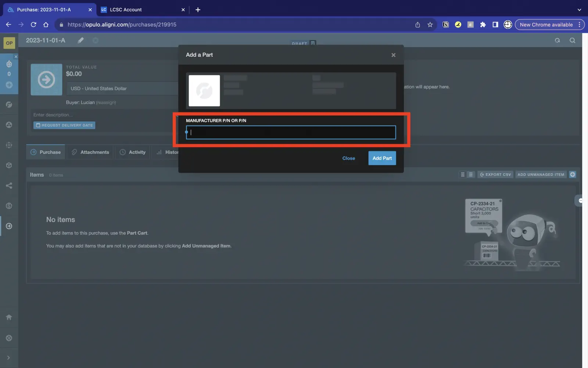Click the home icon in the sidebar
588x368 pixels.
pyautogui.click(x=9, y=317)
